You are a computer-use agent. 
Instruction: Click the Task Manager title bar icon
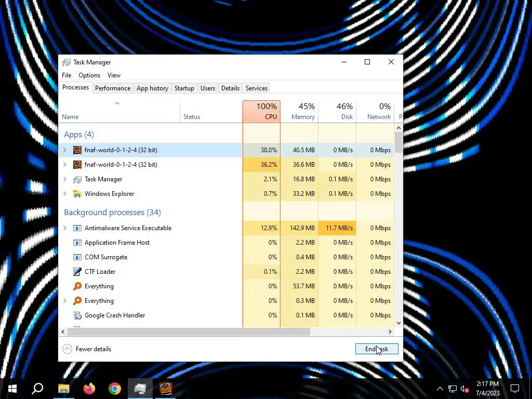pyautogui.click(x=66, y=62)
